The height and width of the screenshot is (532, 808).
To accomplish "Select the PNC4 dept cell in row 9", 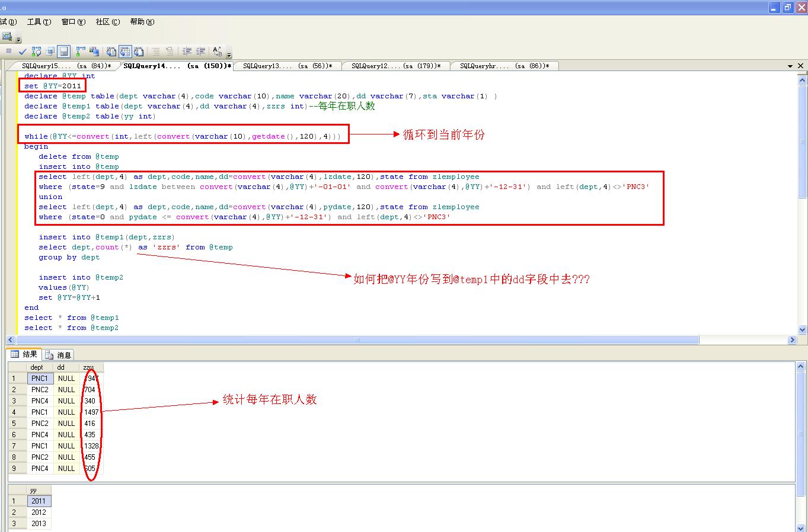I will click(x=40, y=469).
